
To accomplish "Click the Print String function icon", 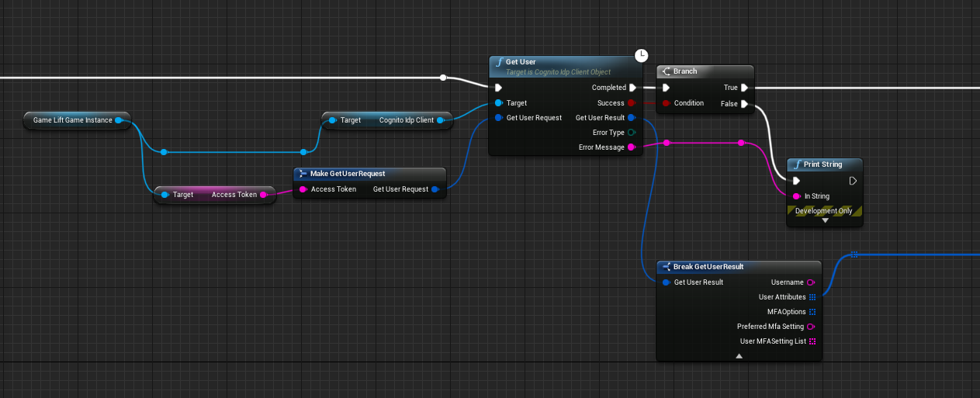I will [x=797, y=164].
